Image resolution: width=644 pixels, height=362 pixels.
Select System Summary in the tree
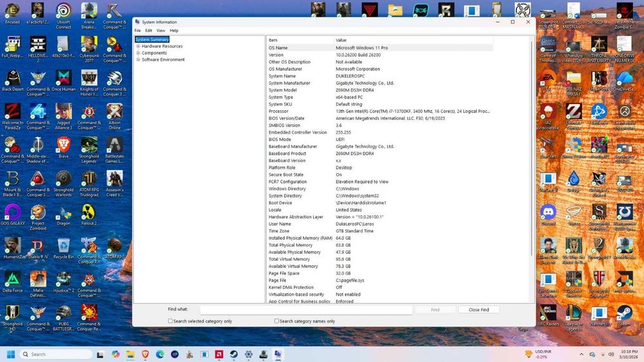[x=152, y=39]
